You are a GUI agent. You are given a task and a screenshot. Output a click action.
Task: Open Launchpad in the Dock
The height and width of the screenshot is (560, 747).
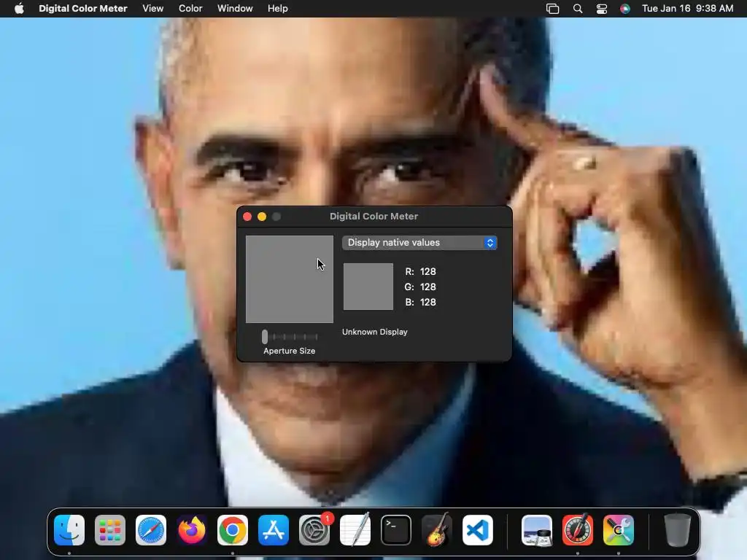[110, 530]
